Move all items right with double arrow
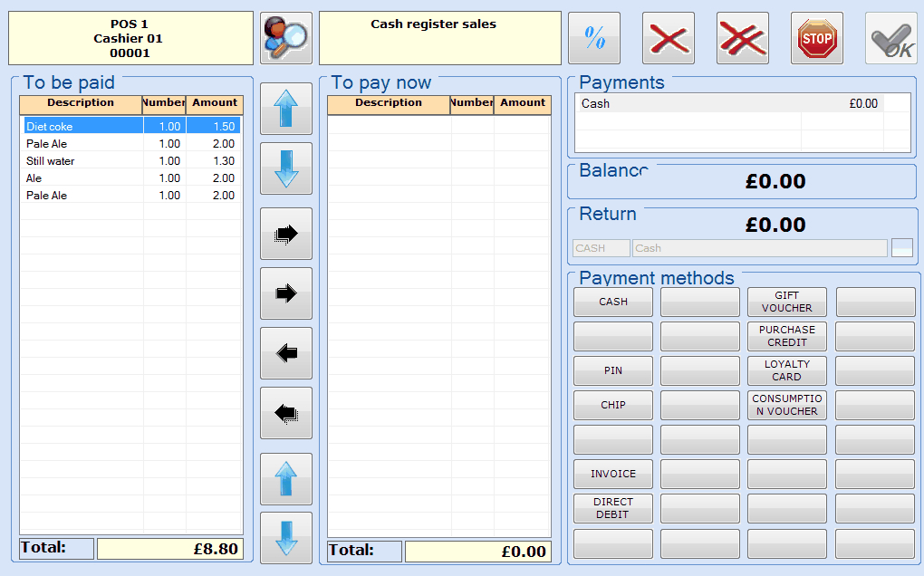Image resolution: width=924 pixels, height=576 pixels. [286, 234]
